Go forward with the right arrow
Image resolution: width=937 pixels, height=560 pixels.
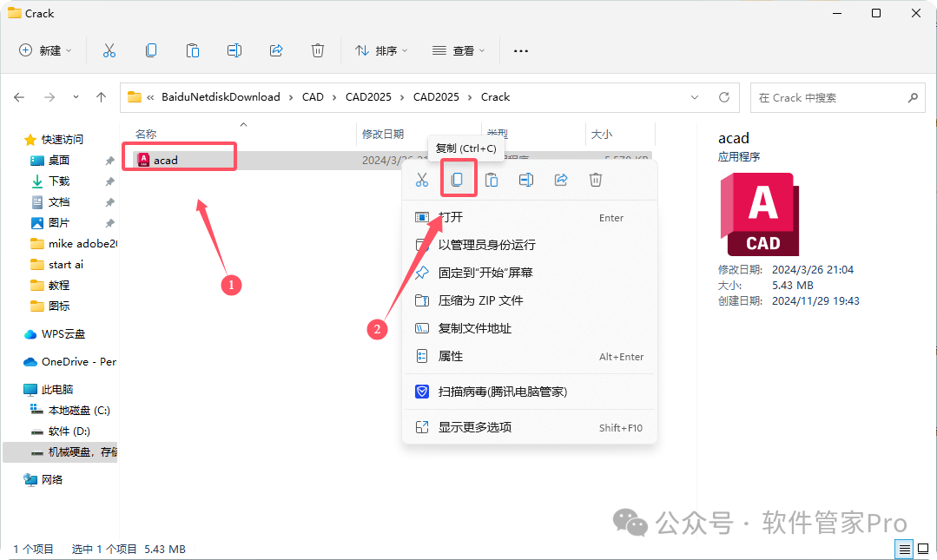[x=49, y=97]
